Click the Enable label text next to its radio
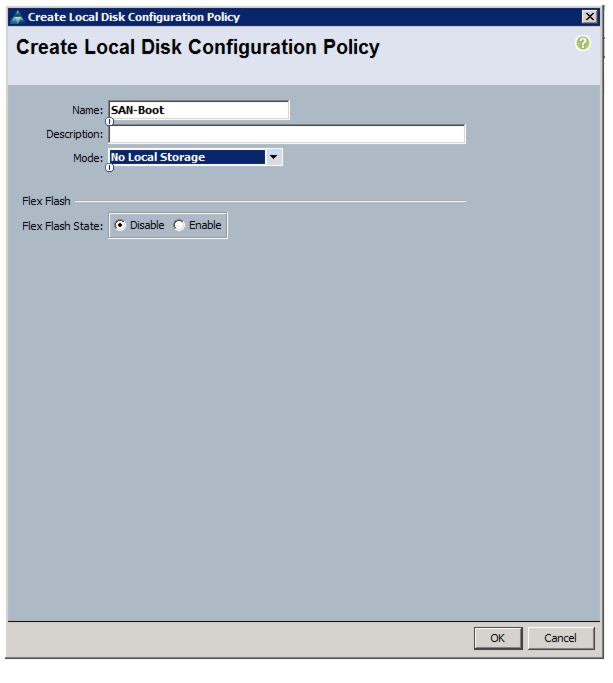Viewport: 613px width, 683px height. click(x=205, y=225)
